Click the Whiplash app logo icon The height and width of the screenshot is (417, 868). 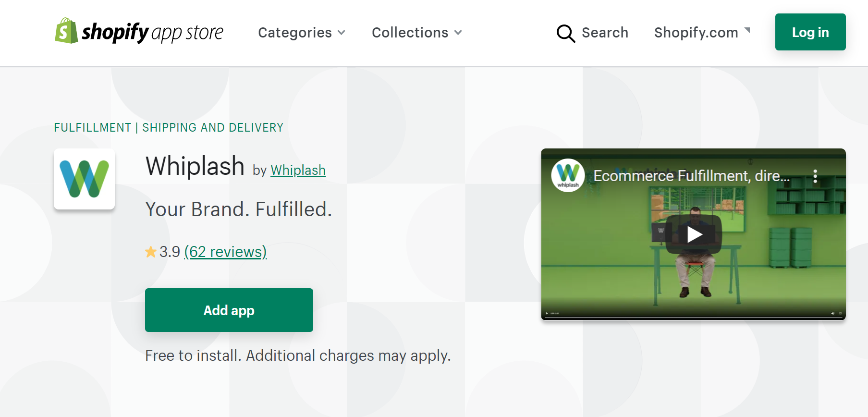[x=84, y=179]
